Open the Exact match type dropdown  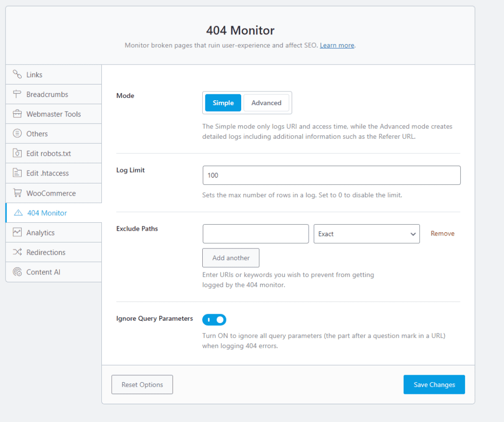click(x=367, y=234)
